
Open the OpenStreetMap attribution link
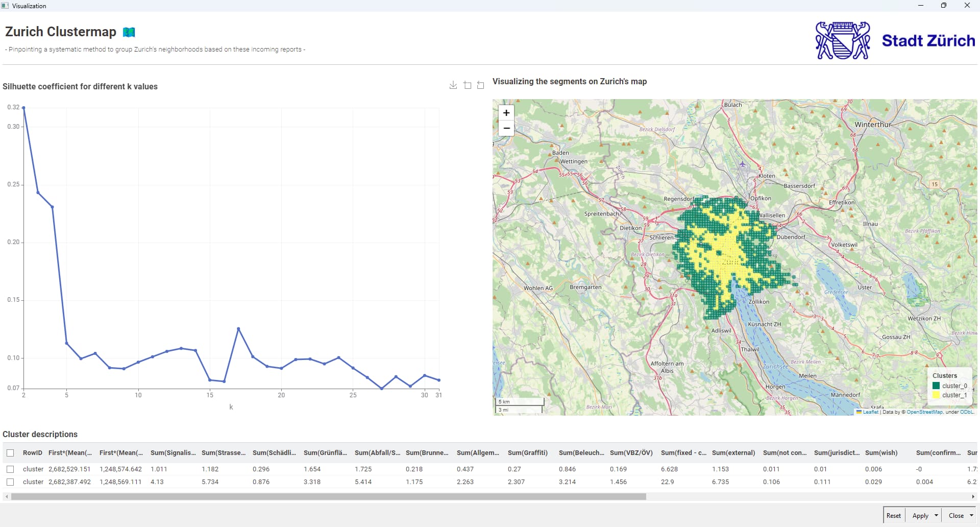(924, 412)
